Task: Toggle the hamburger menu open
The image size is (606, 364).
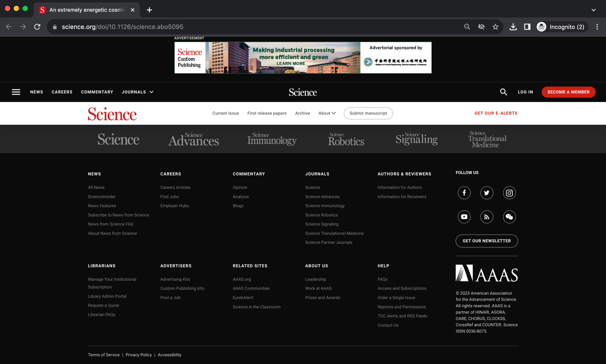Action: 16,92
